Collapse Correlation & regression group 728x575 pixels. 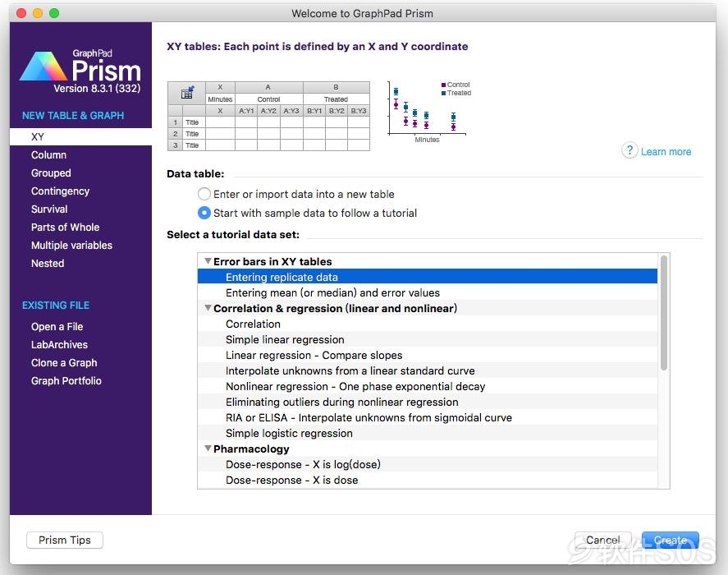pyautogui.click(x=208, y=308)
